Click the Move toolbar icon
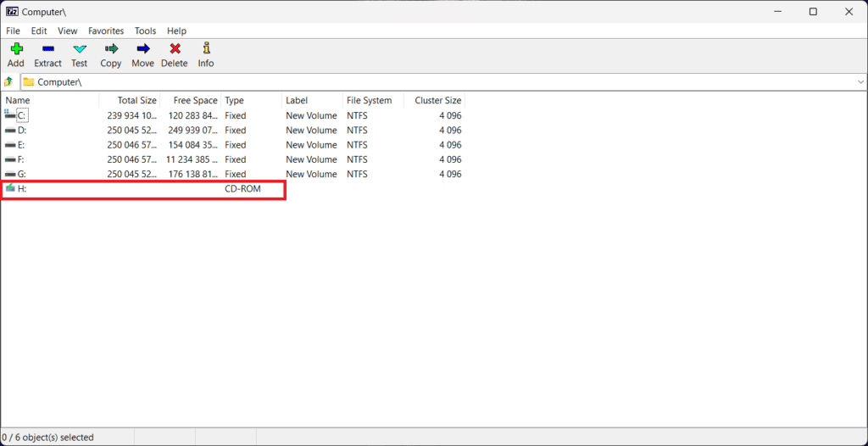Image resolution: width=868 pixels, height=446 pixels. click(x=142, y=50)
